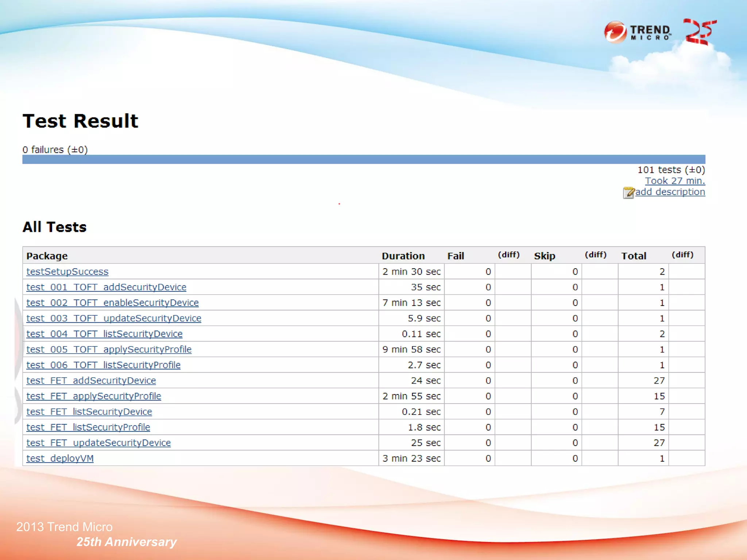Image resolution: width=747 pixels, height=560 pixels.
Task: Click the blue test results progress bar
Action: (x=363, y=159)
